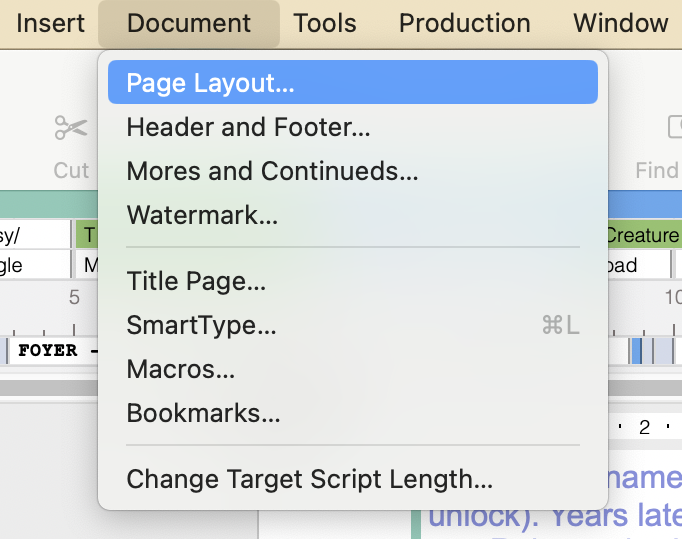Click the Cut scissors icon

coord(71,129)
